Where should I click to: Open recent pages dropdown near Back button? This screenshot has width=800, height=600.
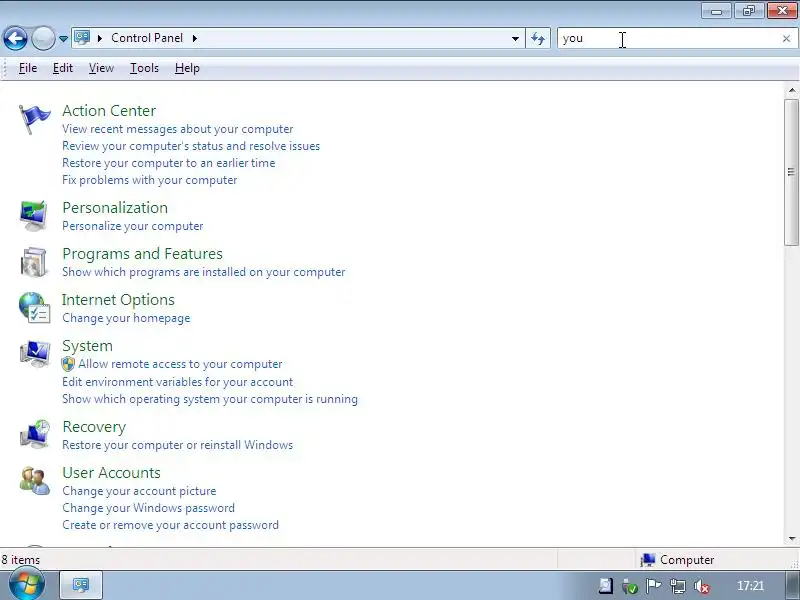(63, 39)
